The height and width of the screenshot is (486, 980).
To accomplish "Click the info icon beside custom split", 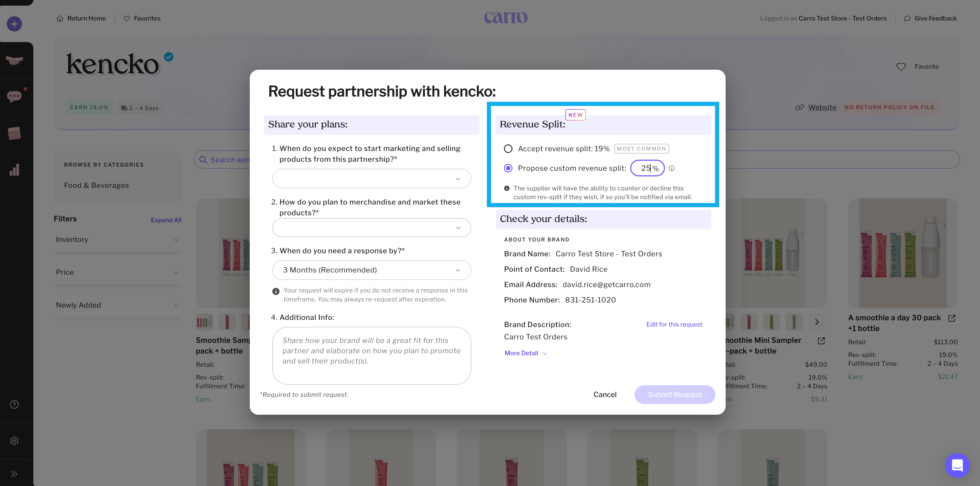I will coord(672,168).
